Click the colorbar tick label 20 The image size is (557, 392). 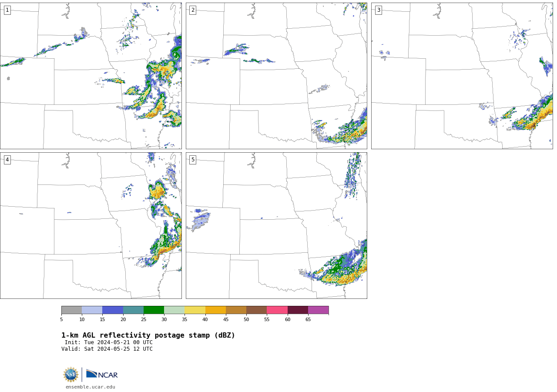tap(123, 320)
